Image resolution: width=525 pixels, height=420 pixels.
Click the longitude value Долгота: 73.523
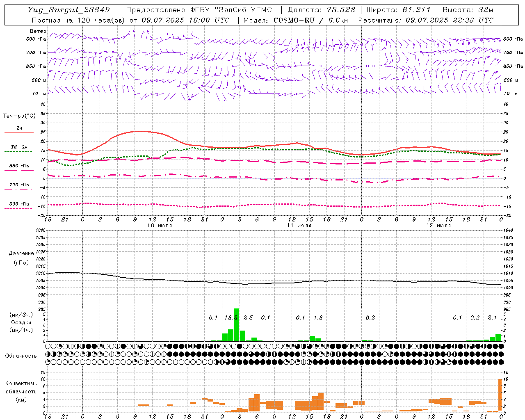321,10
